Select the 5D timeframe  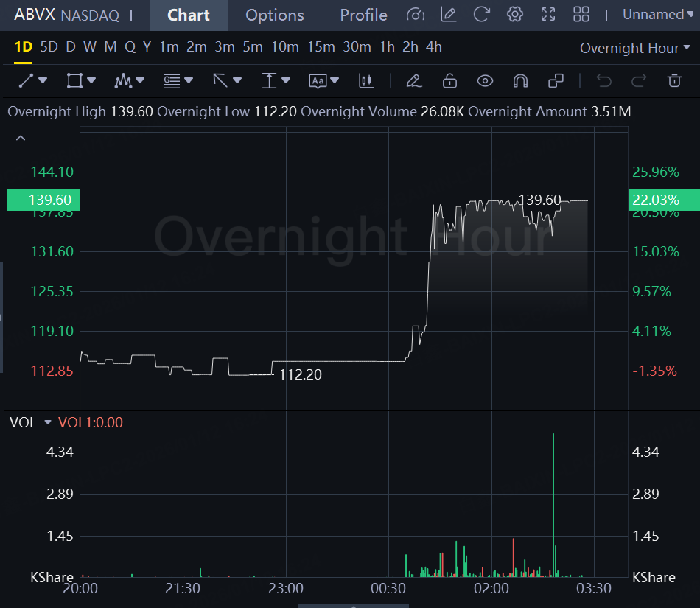pyautogui.click(x=49, y=47)
